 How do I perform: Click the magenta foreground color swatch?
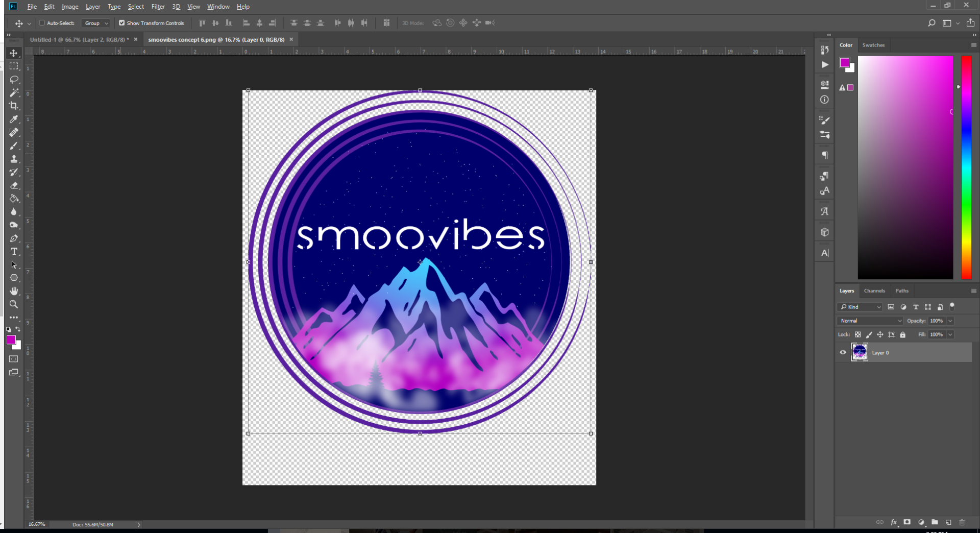point(12,341)
